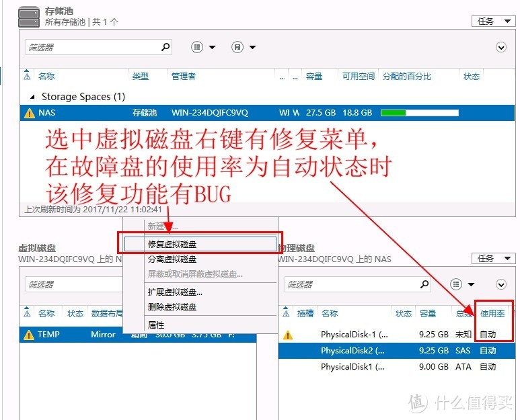Sort storage pools by warning column icon
This screenshot has width=520, height=420.
tap(27, 75)
